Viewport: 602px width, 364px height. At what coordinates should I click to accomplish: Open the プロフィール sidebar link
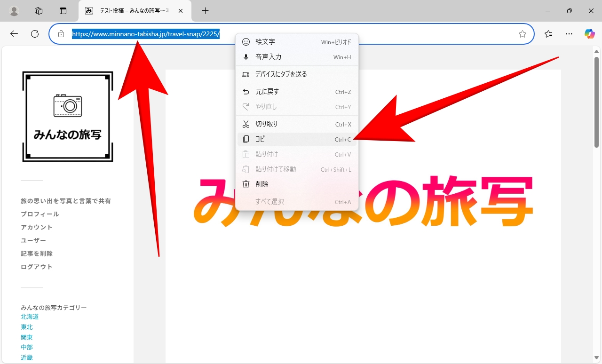point(40,214)
